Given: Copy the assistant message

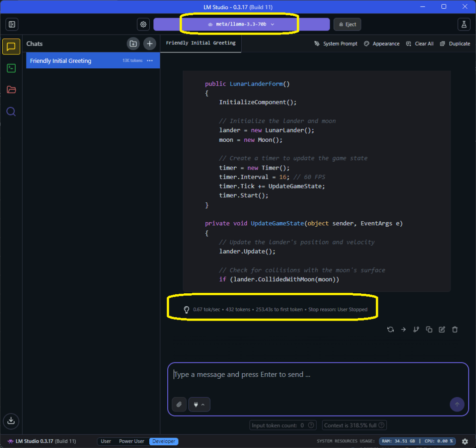Looking at the screenshot, I should tap(429, 329).
